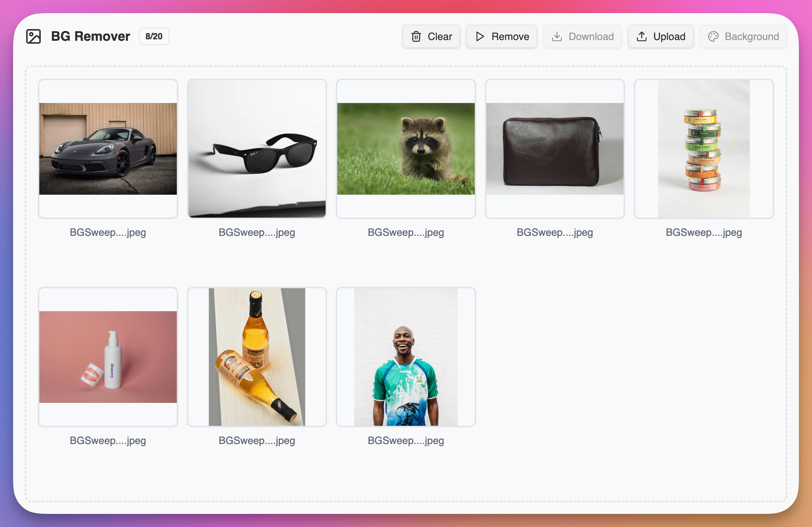Select the leather laptop sleeve thumbnail
This screenshot has width=812, height=527.
click(x=555, y=149)
